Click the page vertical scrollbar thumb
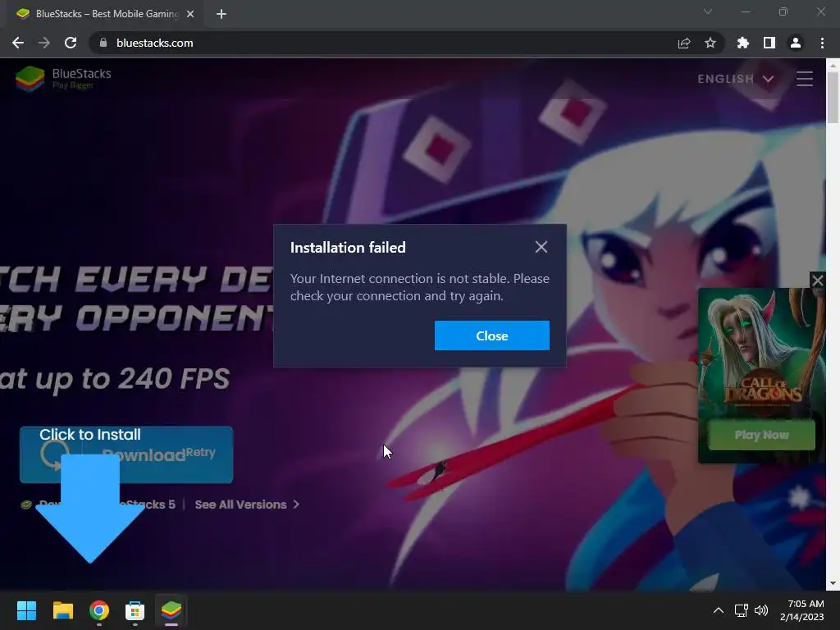 [833, 97]
